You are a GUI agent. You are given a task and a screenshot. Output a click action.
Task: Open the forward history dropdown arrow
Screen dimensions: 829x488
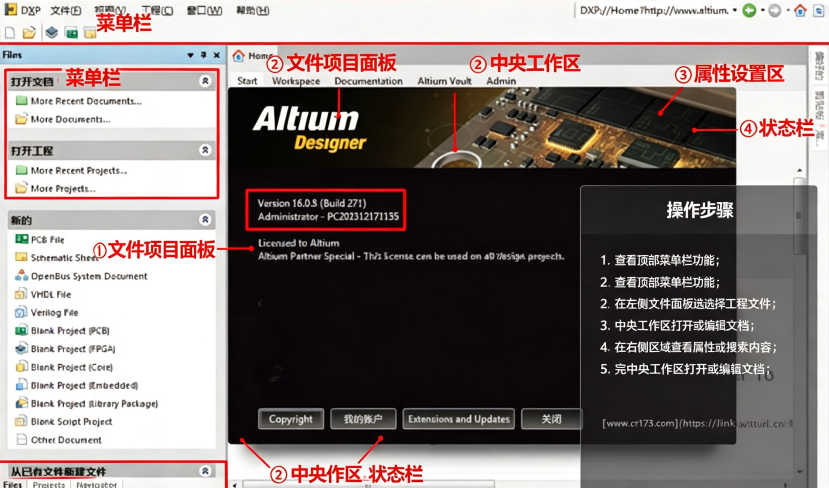coord(788,11)
